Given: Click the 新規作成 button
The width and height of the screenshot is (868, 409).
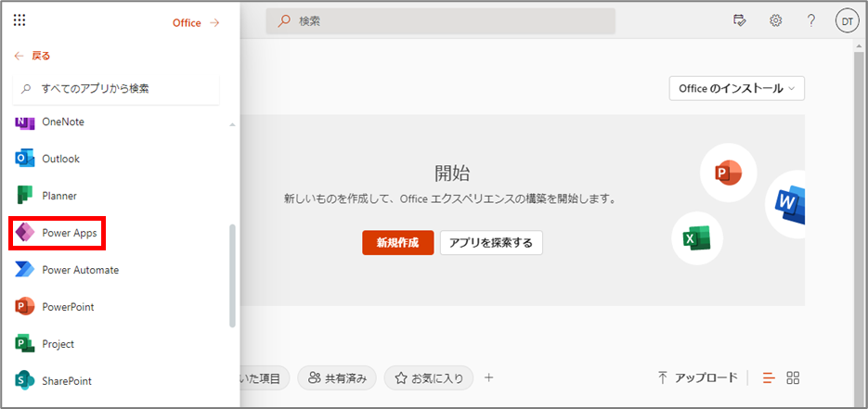Looking at the screenshot, I should point(398,243).
